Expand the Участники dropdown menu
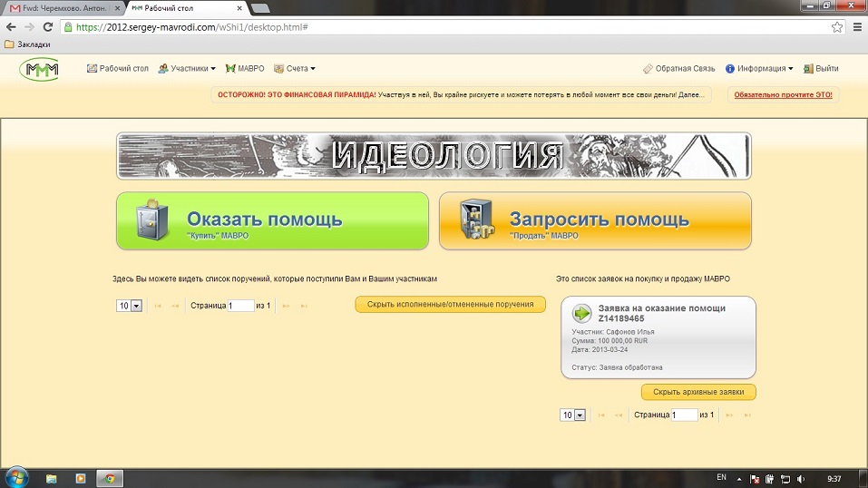Viewport: 868px width, 488px height. coord(187,69)
